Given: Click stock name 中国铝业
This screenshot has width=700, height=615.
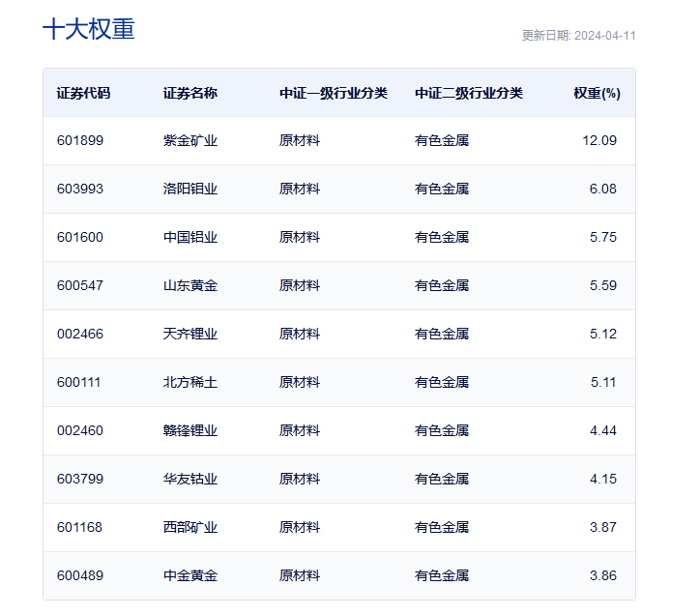Looking at the screenshot, I should pos(190,237).
